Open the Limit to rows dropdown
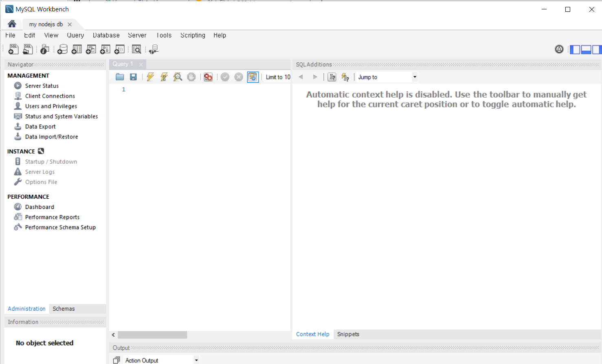Screen dimensions: 602x364 [x=278, y=77]
